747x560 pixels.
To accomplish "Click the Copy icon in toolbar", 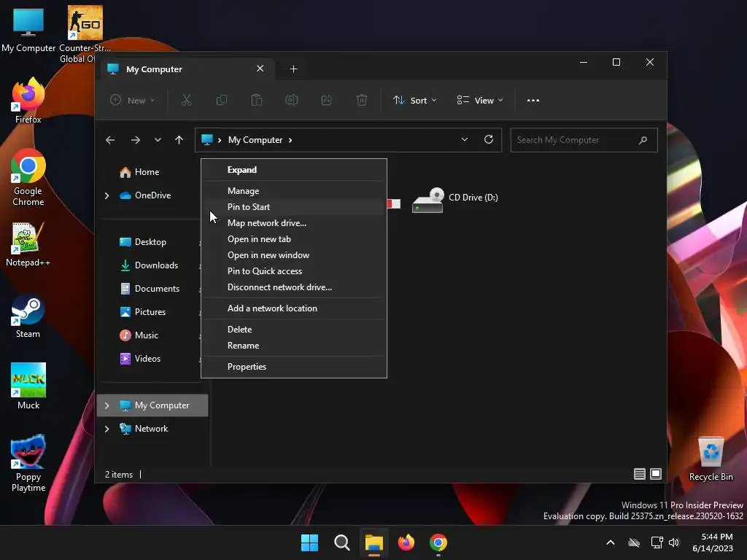I will [x=222, y=100].
